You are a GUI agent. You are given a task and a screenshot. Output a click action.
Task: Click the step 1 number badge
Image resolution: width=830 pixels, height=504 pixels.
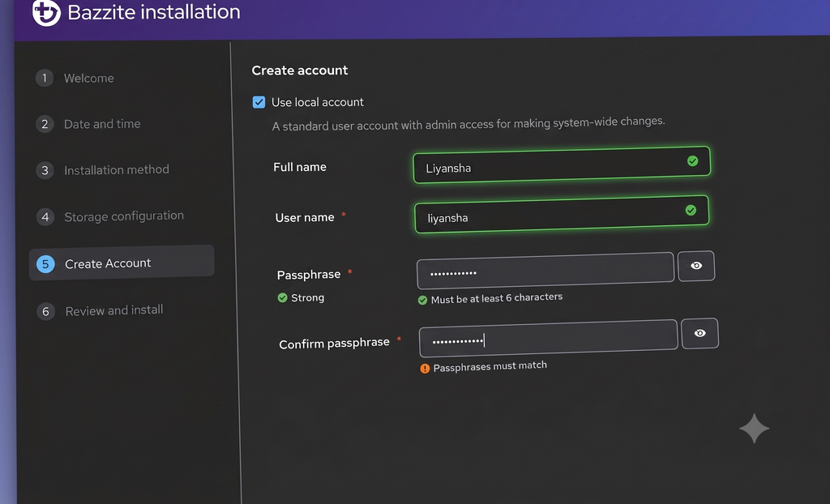[x=45, y=79]
